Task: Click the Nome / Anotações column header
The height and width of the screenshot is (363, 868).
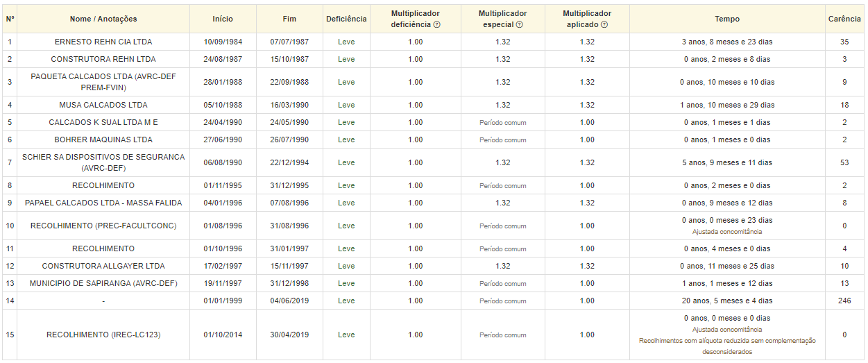Action: tap(103, 19)
